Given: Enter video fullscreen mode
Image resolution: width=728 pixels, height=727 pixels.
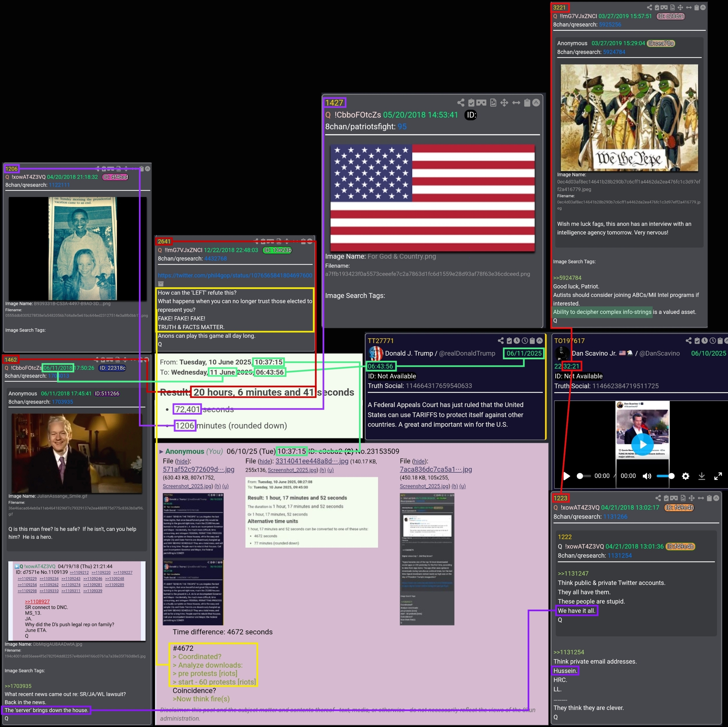Looking at the screenshot, I should pyautogui.click(x=718, y=476).
